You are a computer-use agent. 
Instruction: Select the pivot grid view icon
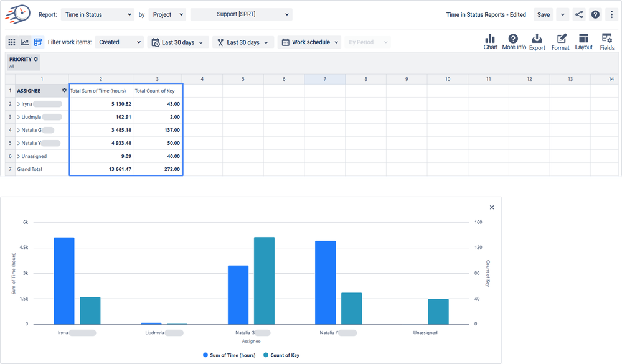11,42
